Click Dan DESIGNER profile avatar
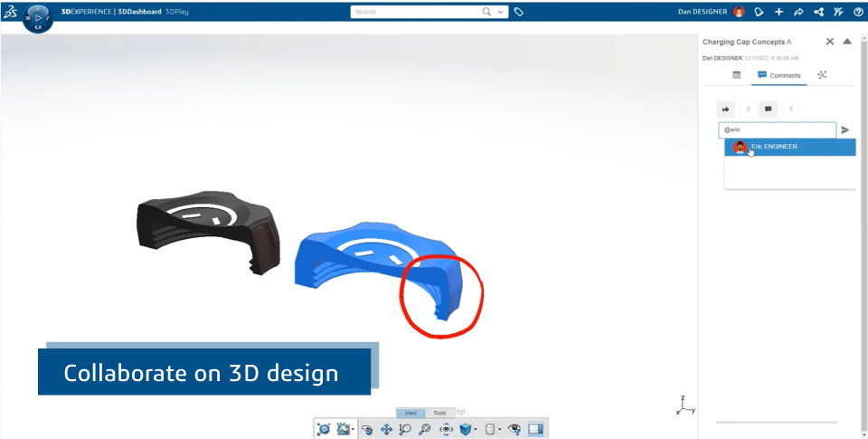This screenshot has width=868, height=439. (739, 12)
